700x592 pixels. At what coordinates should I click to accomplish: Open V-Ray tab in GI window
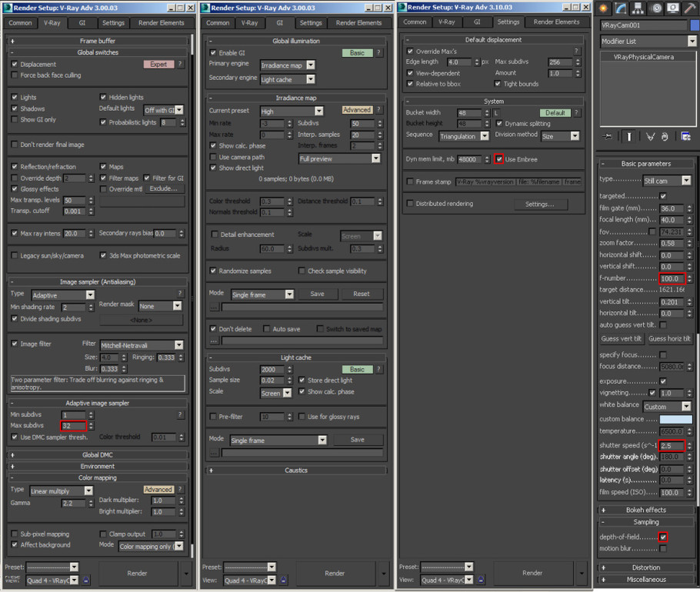tap(249, 23)
